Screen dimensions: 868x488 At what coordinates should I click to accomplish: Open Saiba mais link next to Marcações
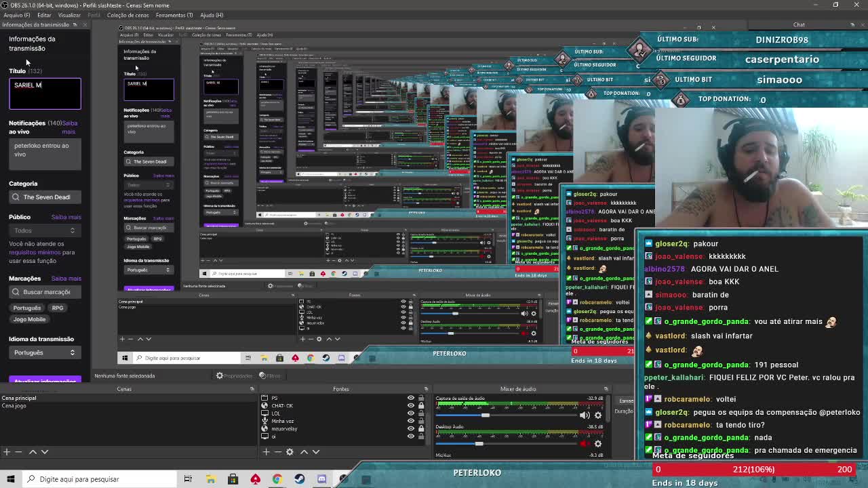coord(66,279)
